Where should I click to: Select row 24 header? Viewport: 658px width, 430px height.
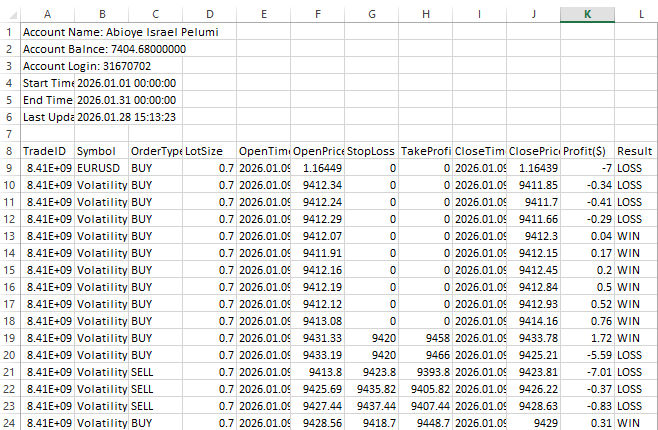(10, 423)
